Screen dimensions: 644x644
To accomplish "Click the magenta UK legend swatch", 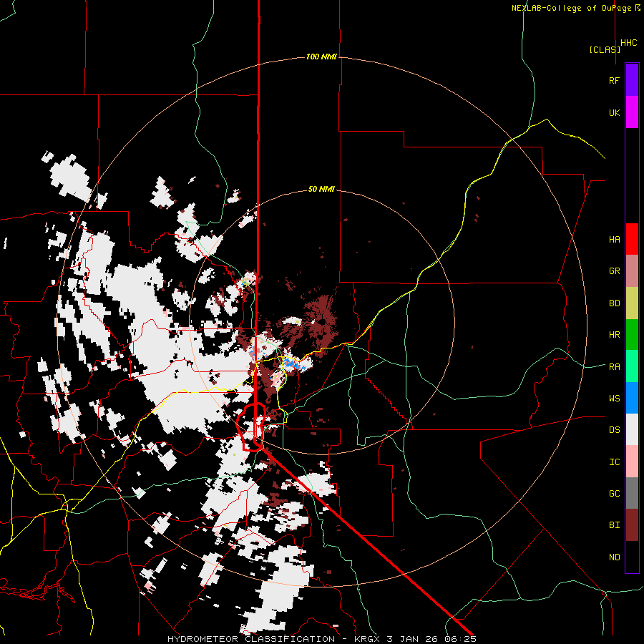I will click(632, 112).
